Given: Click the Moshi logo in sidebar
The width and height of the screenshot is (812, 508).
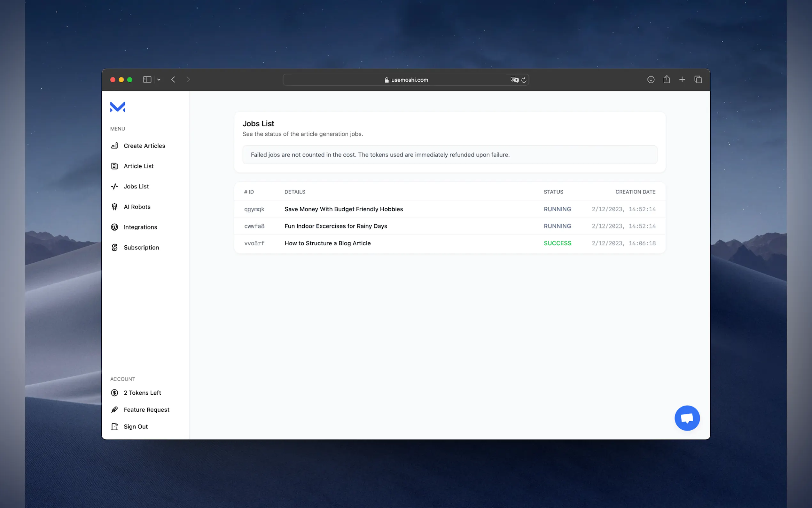Looking at the screenshot, I should point(118,107).
